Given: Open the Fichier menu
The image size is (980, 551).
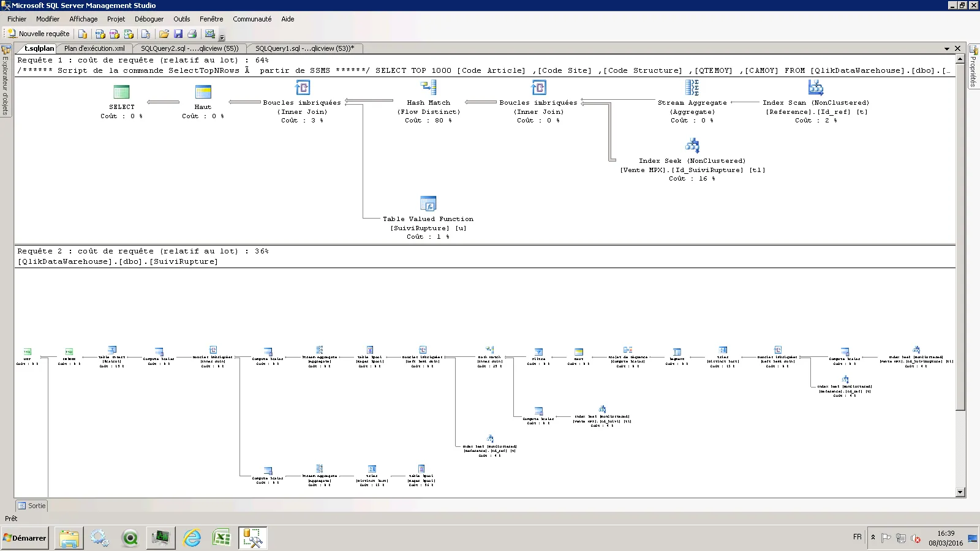Looking at the screenshot, I should tap(17, 19).
